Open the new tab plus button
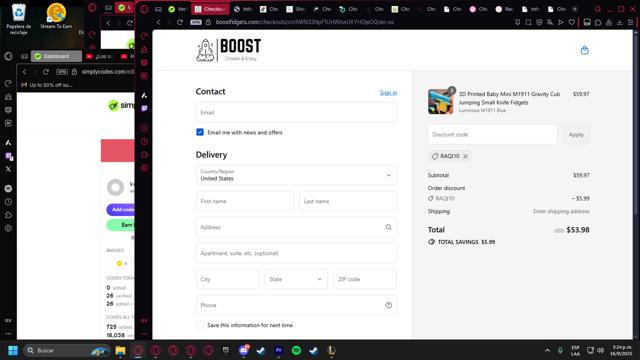Image resolution: width=640 pixels, height=360 pixels. pos(575,9)
